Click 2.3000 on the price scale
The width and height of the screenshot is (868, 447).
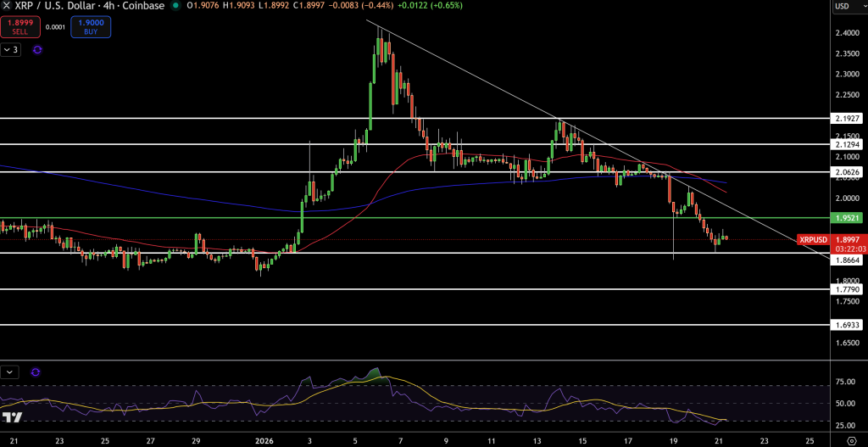(848, 75)
